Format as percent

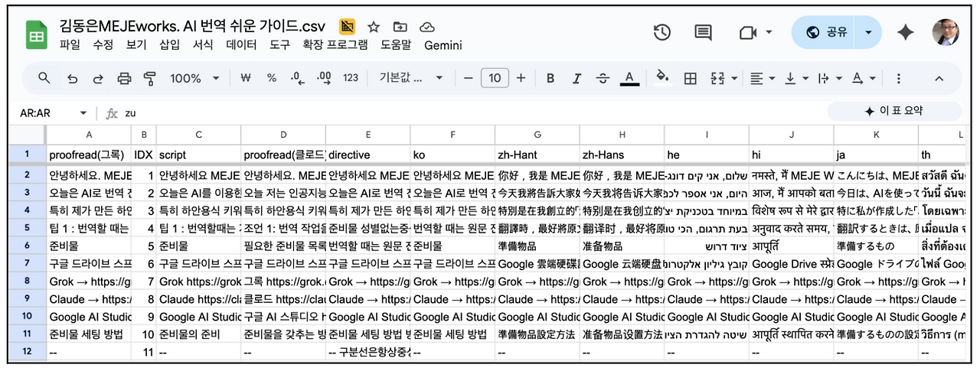[272, 78]
